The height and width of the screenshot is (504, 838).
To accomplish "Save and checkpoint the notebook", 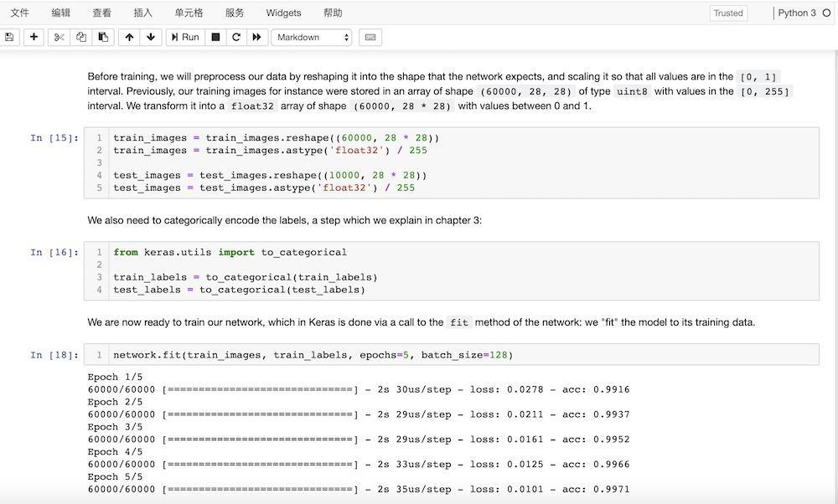I will tap(9, 38).
